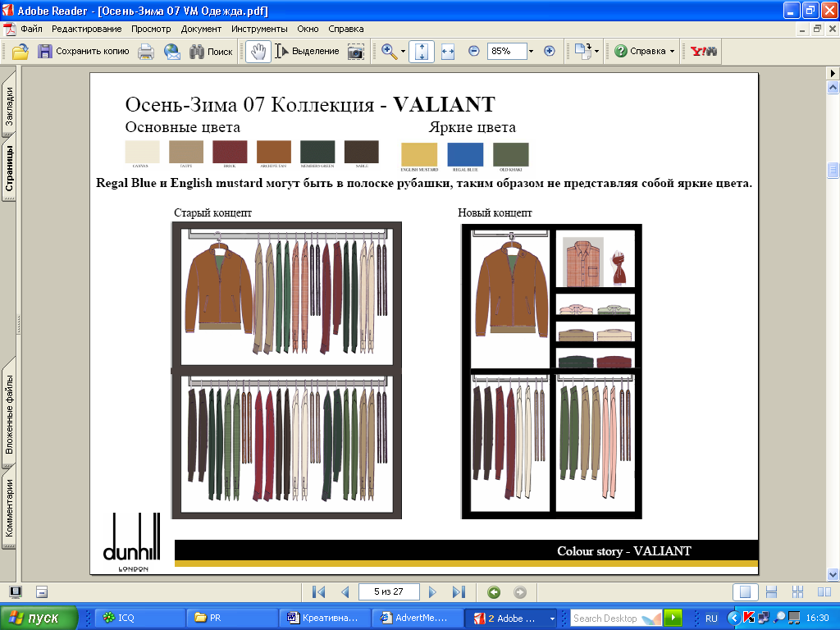Open the Файл menu
Screen dimensions: 840x630
coord(32,29)
